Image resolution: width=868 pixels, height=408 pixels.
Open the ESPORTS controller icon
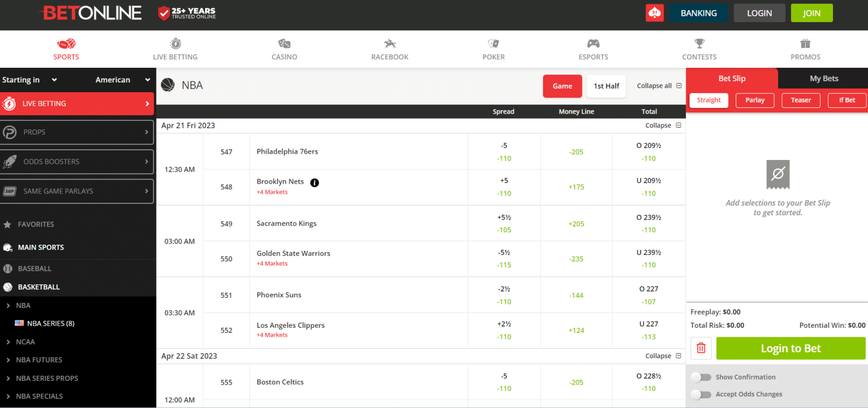593,44
